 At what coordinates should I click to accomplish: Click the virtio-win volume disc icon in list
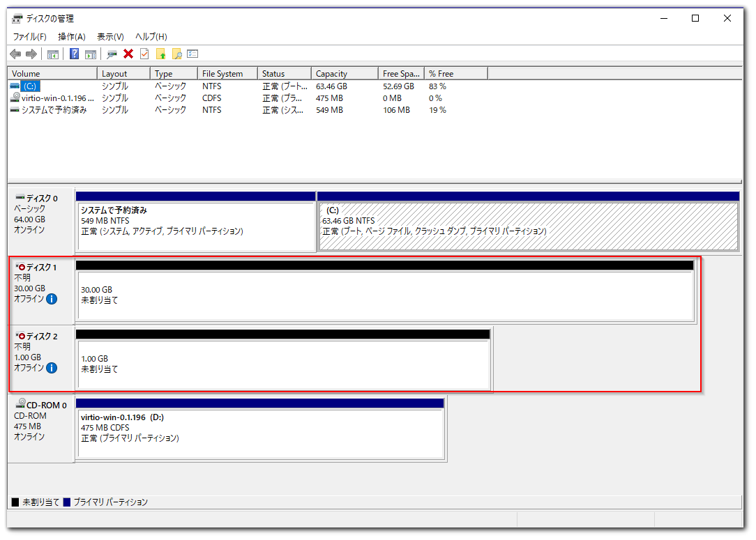(15, 98)
